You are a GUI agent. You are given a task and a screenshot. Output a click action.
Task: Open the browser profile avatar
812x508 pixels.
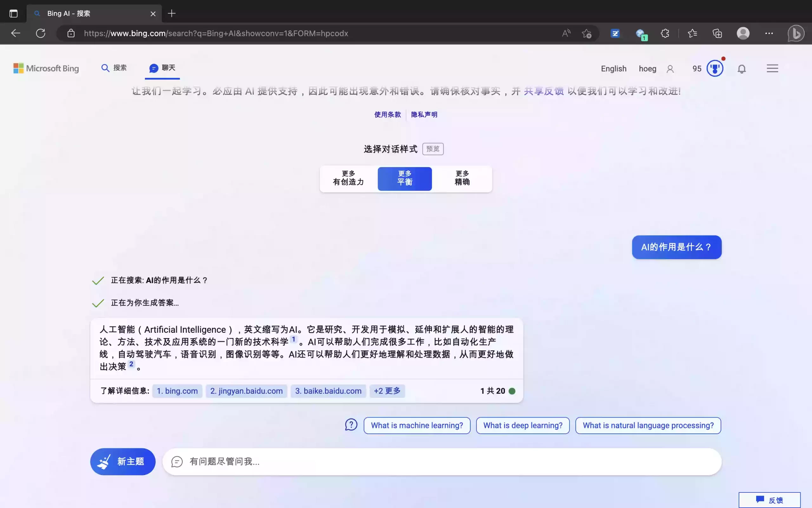[x=743, y=33]
